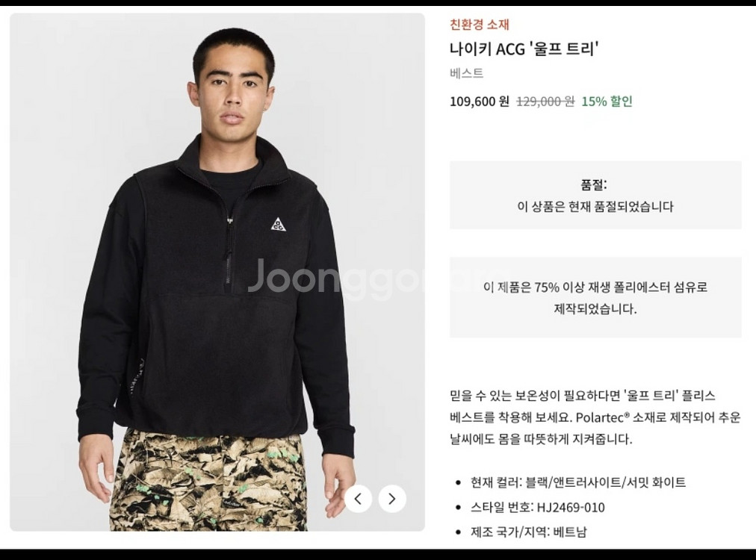
Task: Click the ACG triangle logo on vest
Action: pos(278,225)
